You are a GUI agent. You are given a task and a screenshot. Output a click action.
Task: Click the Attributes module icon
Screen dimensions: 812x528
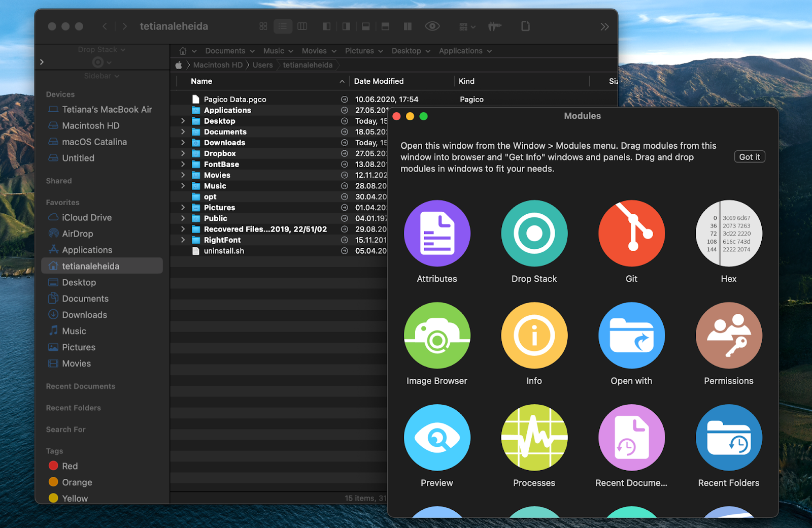tap(437, 234)
